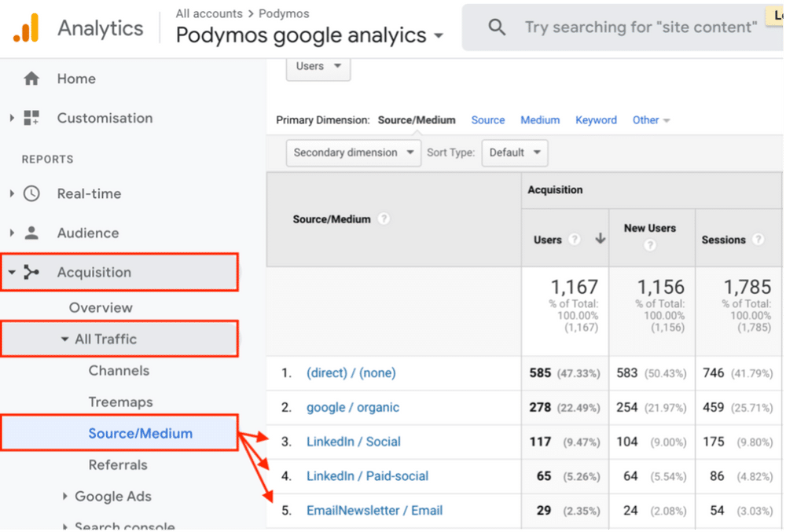The height and width of the screenshot is (532, 786).
Task: Click the Home house icon
Action: [x=31, y=79]
